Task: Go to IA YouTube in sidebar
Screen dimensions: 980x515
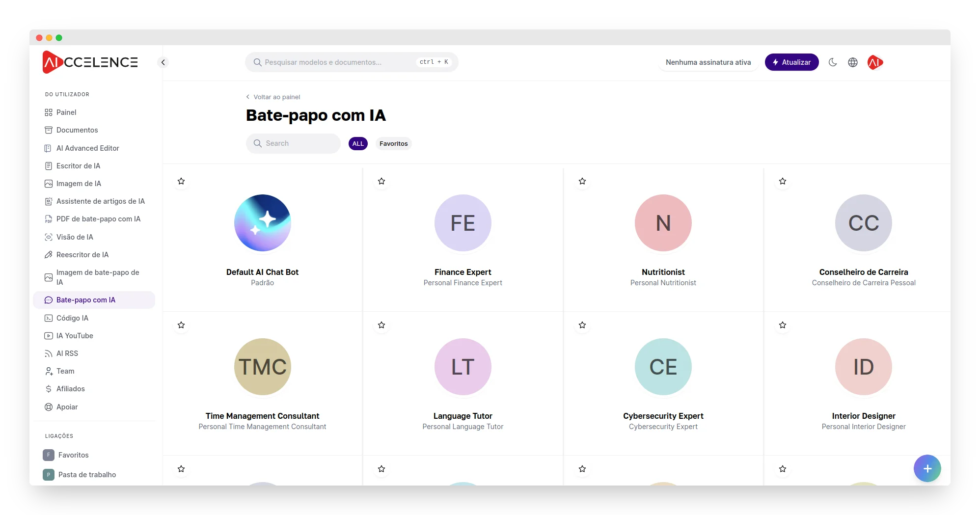Action: pos(74,336)
